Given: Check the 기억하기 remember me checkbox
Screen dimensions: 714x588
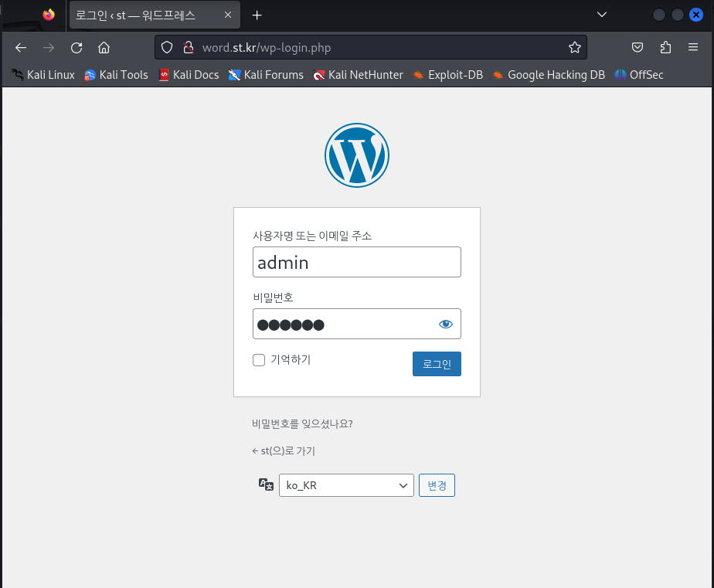Looking at the screenshot, I should click(x=259, y=360).
